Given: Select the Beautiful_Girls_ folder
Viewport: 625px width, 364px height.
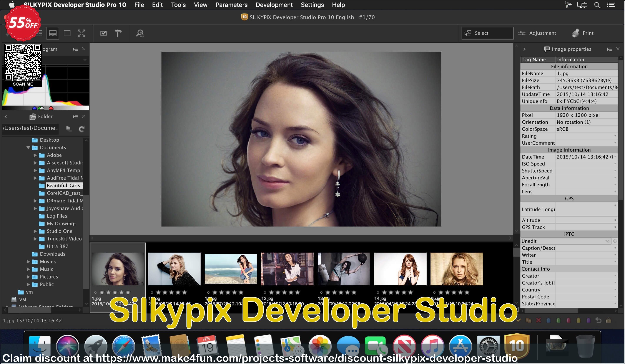Looking at the screenshot, I should 65,186.
